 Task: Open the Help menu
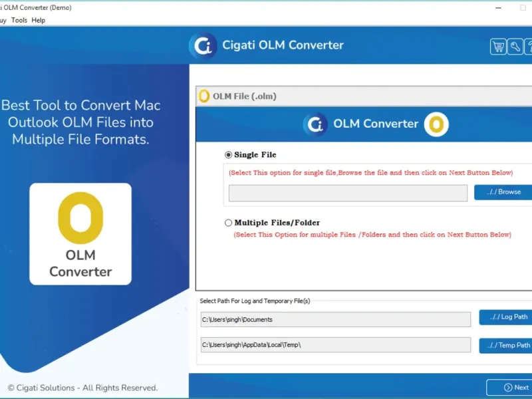pyautogui.click(x=39, y=20)
